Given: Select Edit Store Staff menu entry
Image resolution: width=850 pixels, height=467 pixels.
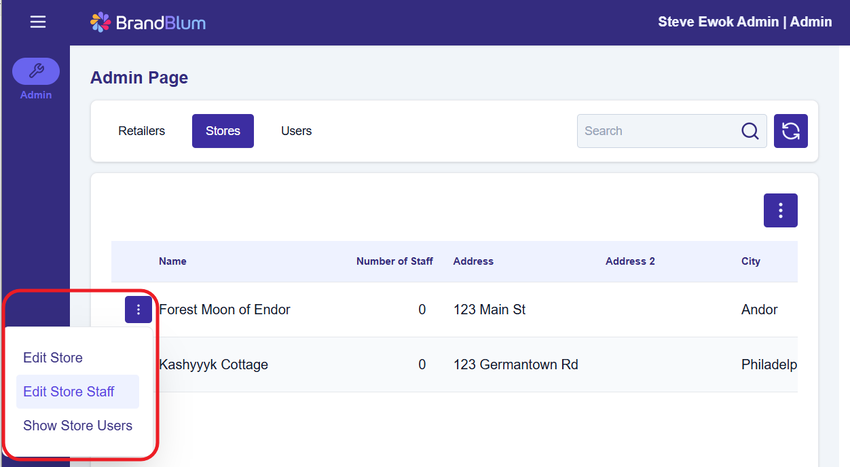Looking at the screenshot, I should coord(69,392).
